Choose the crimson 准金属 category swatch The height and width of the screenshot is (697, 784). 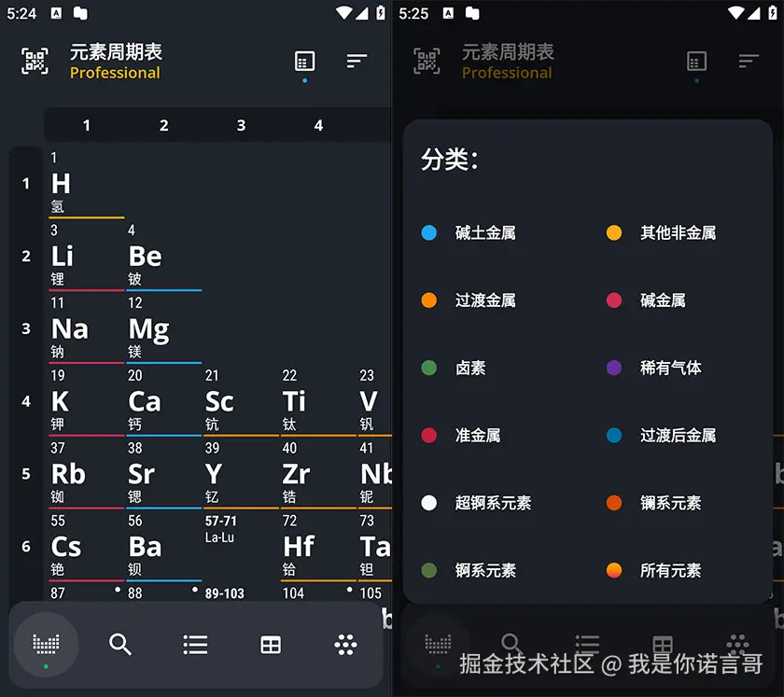click(x=429, y=435)
